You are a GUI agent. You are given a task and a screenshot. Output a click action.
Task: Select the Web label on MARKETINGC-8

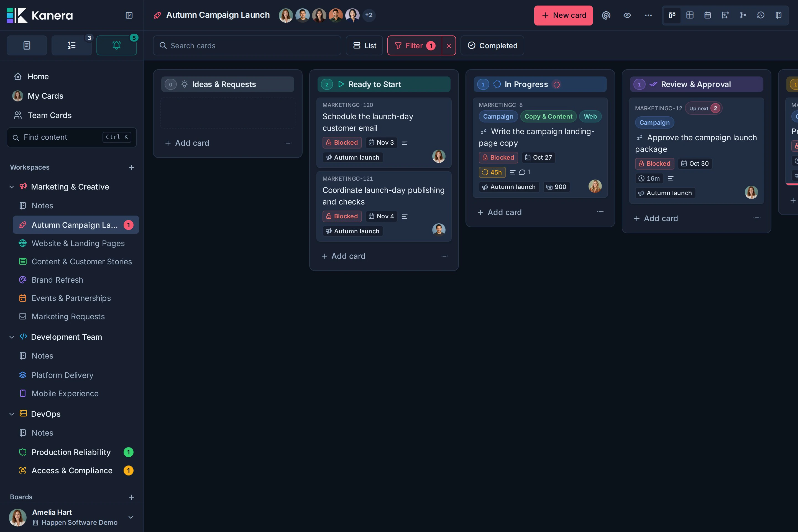tap(590, 116)
